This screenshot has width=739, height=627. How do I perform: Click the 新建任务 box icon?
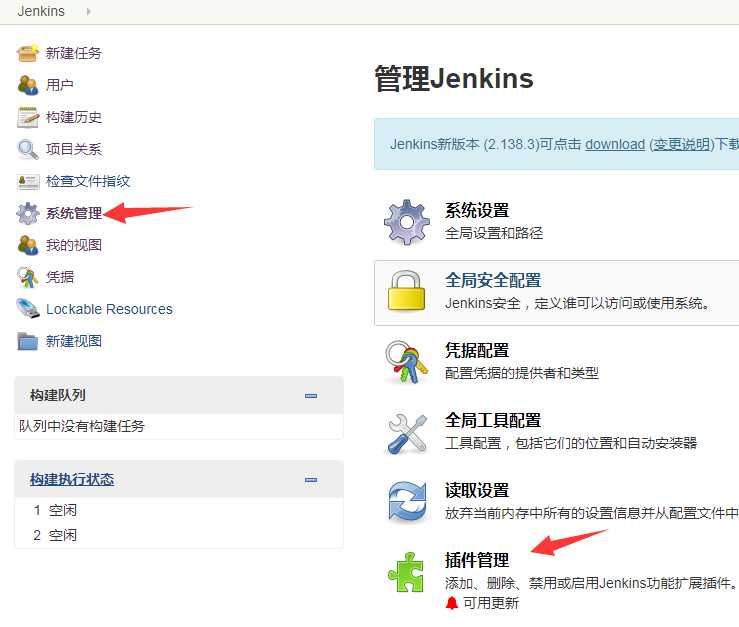tap(27, 53)
